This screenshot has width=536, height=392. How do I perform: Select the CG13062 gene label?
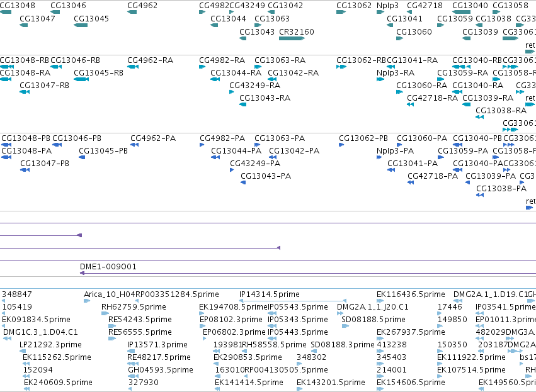point(354,6)
